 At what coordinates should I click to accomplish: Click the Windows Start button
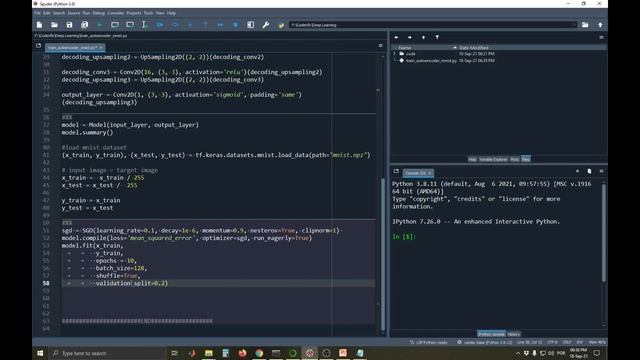point(40,353)
